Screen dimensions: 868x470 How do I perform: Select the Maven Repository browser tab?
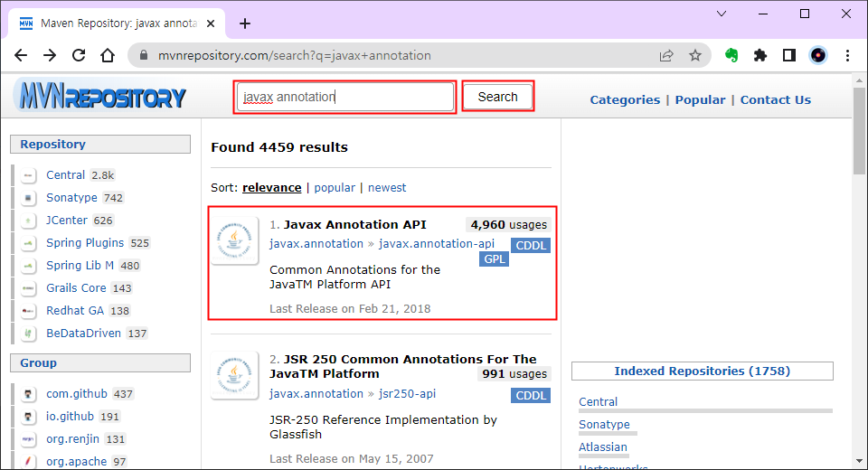click(x=118, y=23)
